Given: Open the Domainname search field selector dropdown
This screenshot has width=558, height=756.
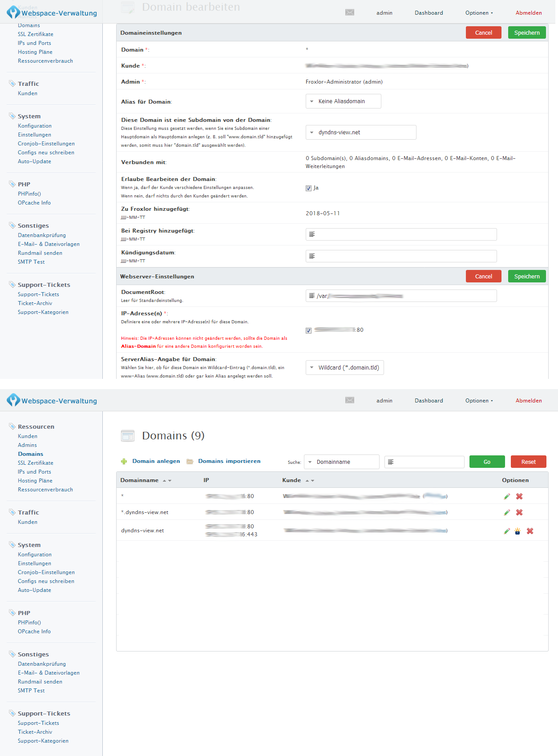Looking at the screenshot, I should pyautogui.click(x=342, y=462).
